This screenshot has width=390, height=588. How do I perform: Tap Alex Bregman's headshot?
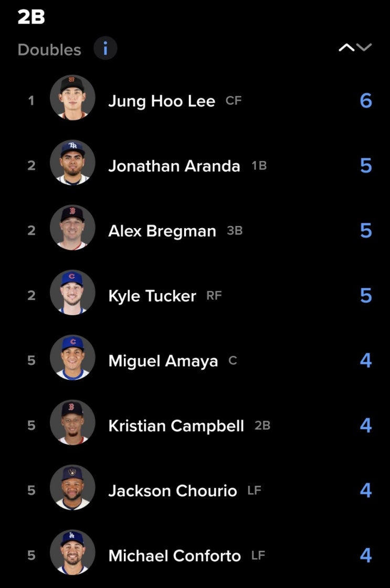(x=72, y=228)
